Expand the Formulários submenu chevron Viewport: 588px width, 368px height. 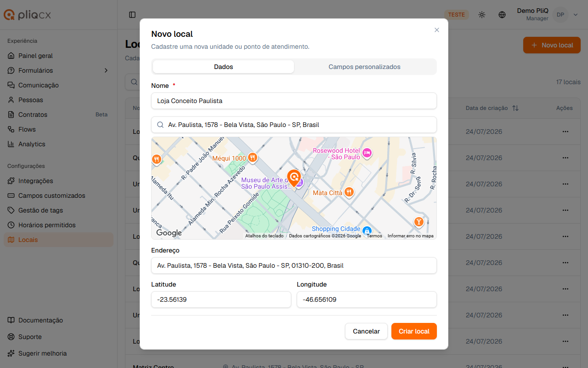pos(106,70)
